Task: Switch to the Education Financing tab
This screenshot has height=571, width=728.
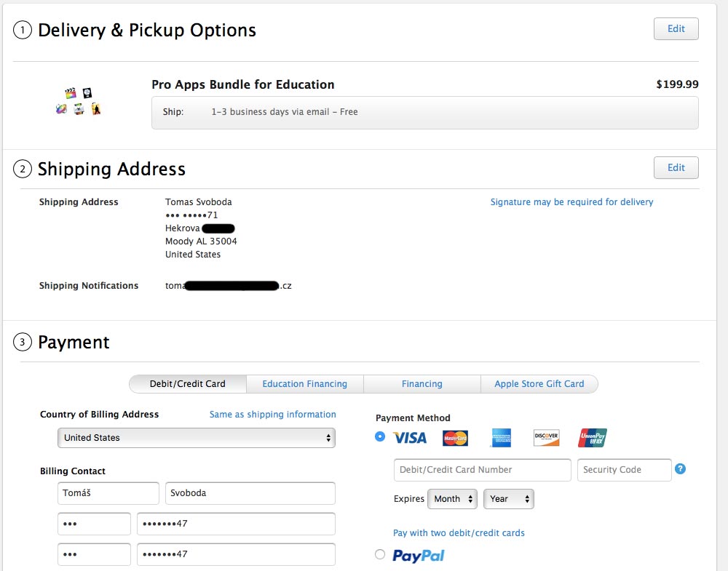Action: (304, 384)
